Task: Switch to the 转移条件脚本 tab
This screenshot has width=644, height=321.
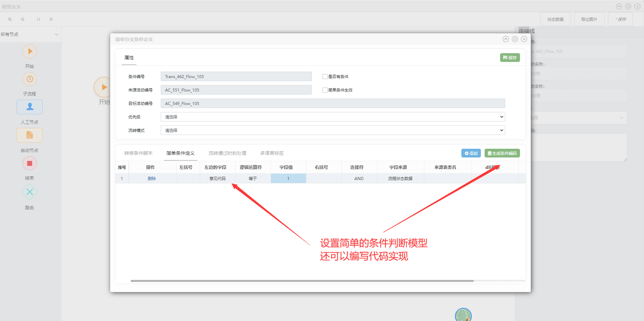Action: pyautogui.click(x=138, y=153)
